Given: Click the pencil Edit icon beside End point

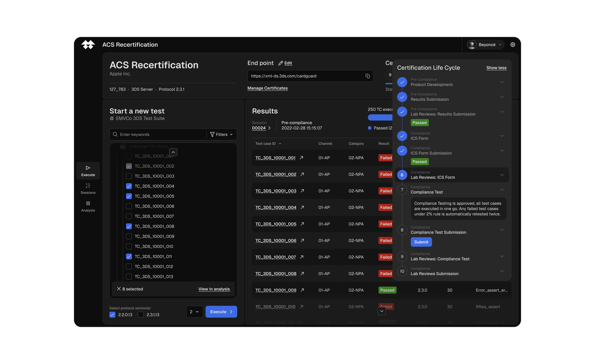Looking at the screenshot, I should pyautogui.click(x=281, y=63).
